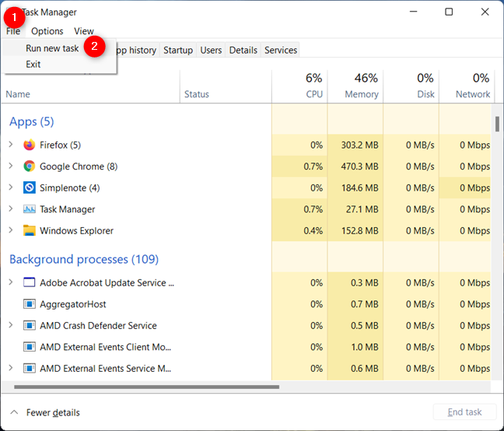Open the Options menu
The height and width of the screenshot is (431, 504).
[47, 31]
